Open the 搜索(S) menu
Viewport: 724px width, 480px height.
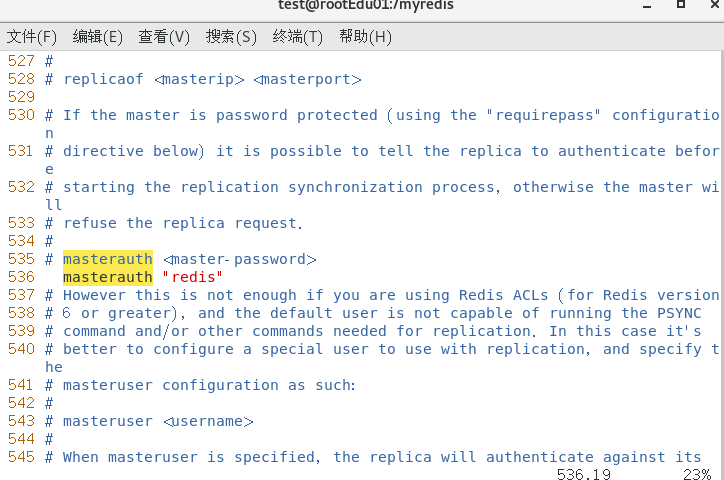click(x=231, y=37)
